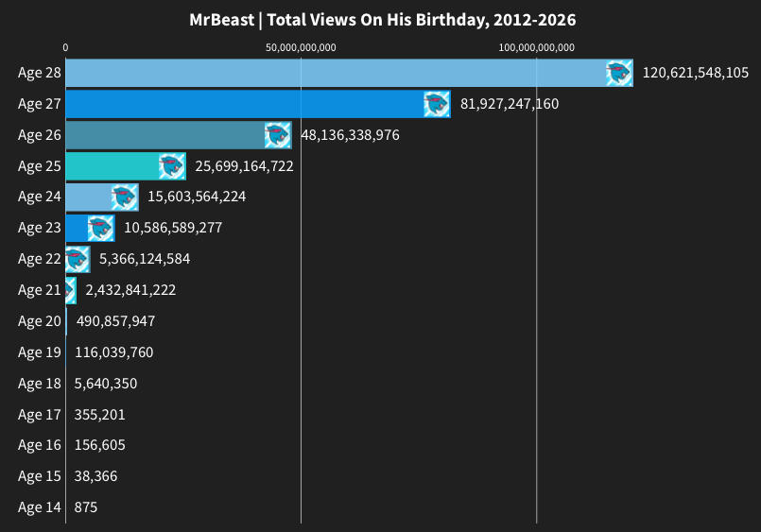Click the MrBeast logo on the Age 26 bar
Image resolution: width=761 pixels, height=532 pixels.
pos(278,135)
